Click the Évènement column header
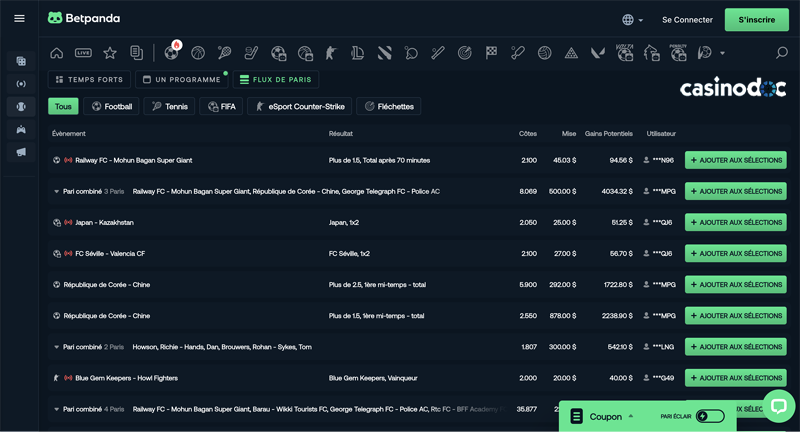 pyautogui.click(x=69, y=134)
